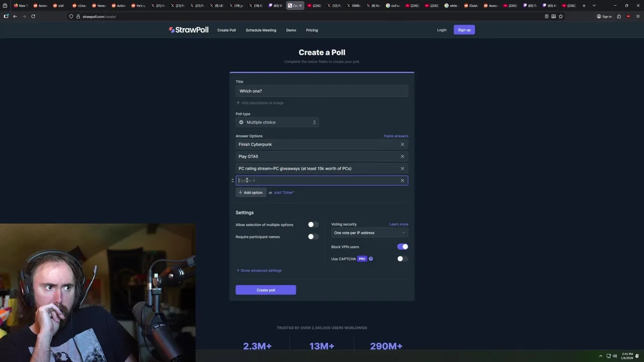Click the CAPTCHA help question mark icon

point(371,259)
